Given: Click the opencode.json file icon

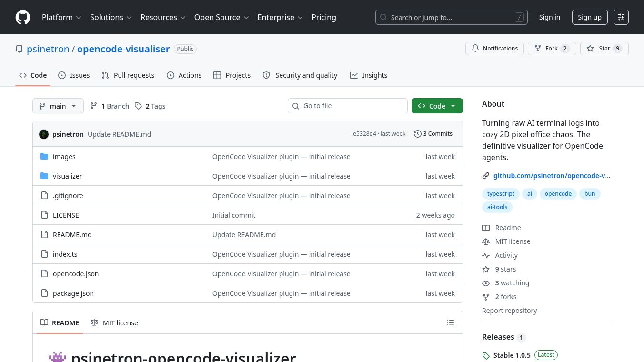Looking at the screenshot, I should click(44, 274).
